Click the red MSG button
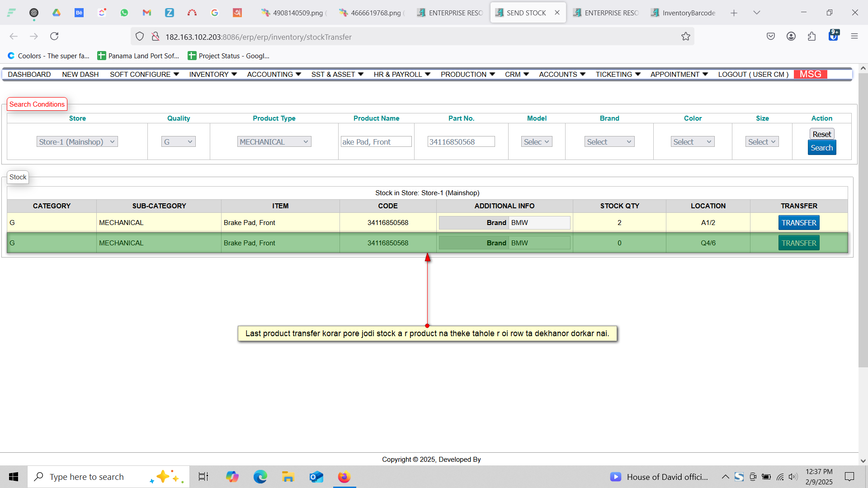 pyautogui.click(x=810, y=74)
